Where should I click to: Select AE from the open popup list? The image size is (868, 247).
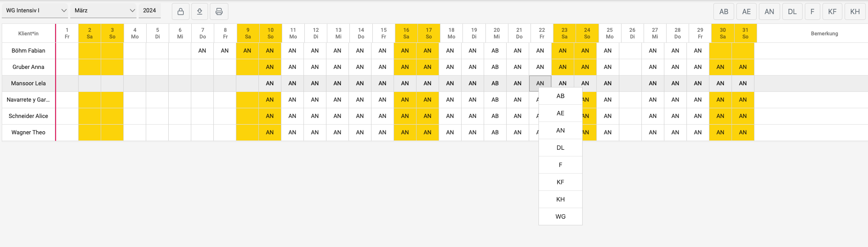[561, 114]
